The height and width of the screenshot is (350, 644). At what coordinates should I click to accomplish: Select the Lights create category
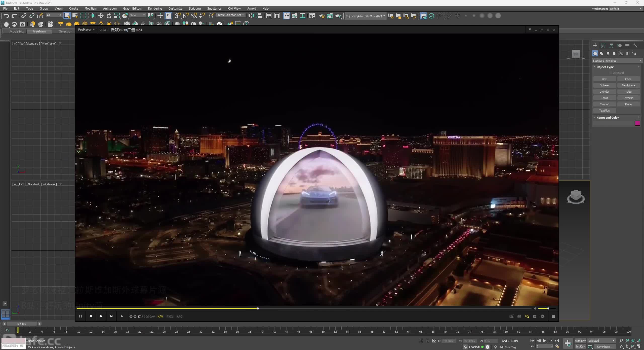608,53
